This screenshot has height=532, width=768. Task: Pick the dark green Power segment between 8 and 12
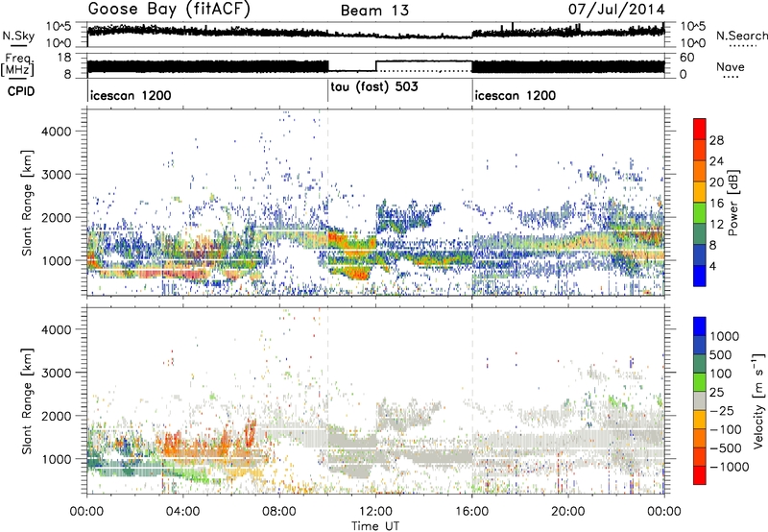pos(700,234)
